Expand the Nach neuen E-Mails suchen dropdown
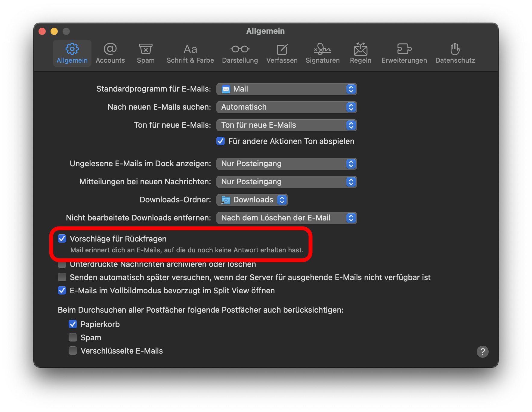The image size is (532, 412). [x=286, y=107]
